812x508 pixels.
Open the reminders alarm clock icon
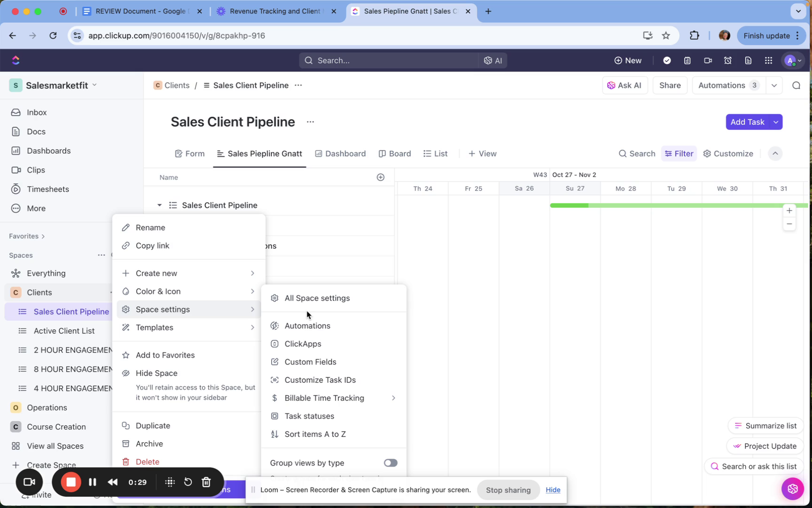point(727,60)
